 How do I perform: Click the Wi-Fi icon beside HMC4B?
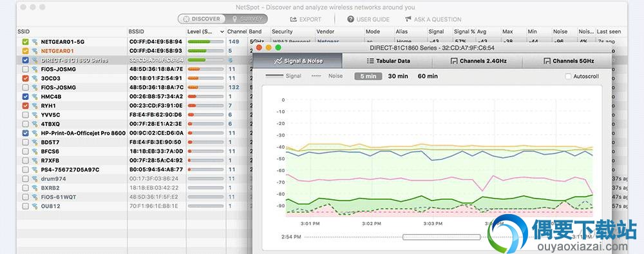pos(35,97)
